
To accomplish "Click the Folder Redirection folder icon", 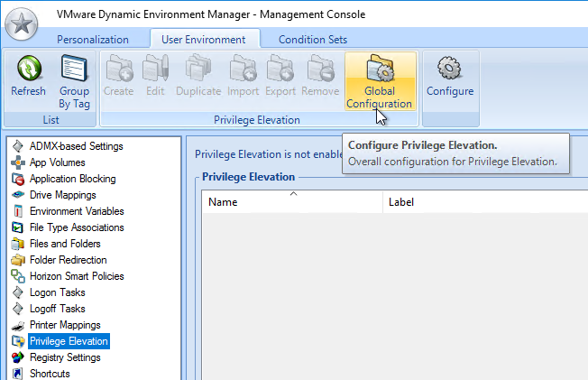I will click(x=18, y=260).
